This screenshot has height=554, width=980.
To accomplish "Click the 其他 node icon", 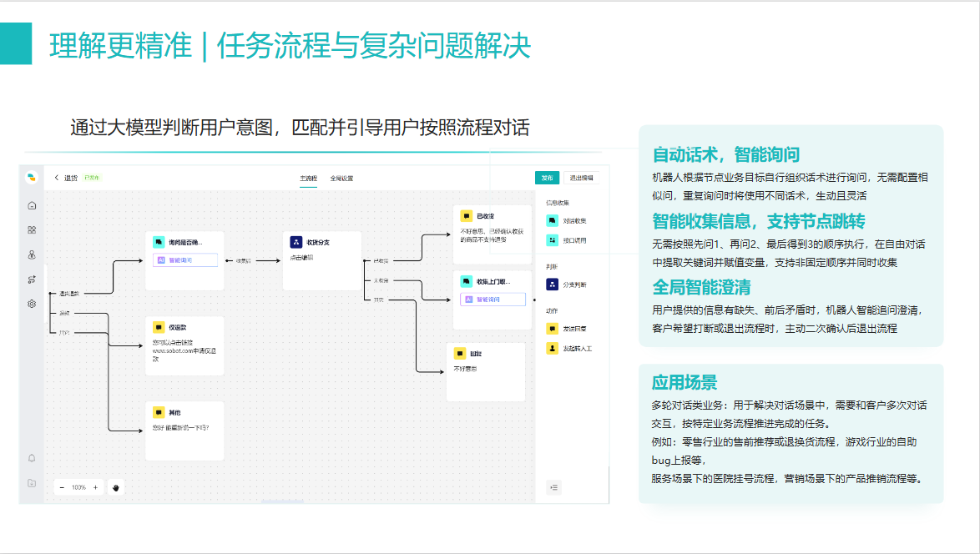I will point(159,413).
